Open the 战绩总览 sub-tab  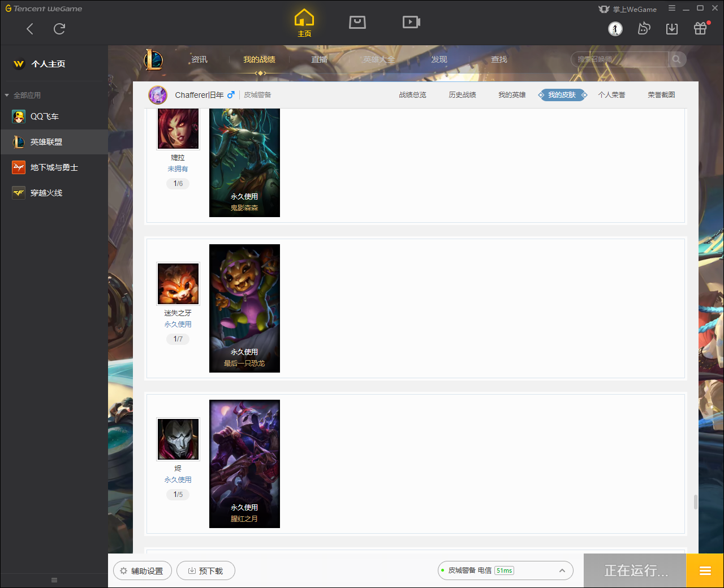(x=412, y=95)
